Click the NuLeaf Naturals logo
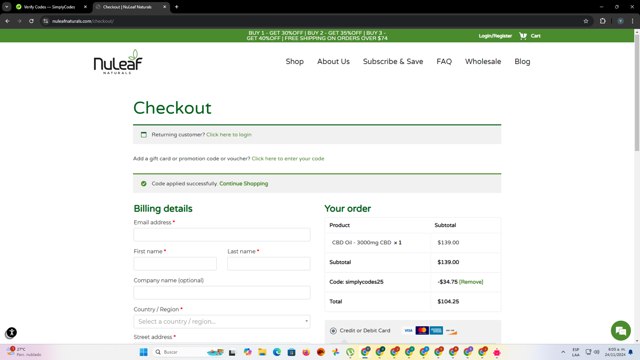Viewport: 640px width, 360px height. point(118,62)
